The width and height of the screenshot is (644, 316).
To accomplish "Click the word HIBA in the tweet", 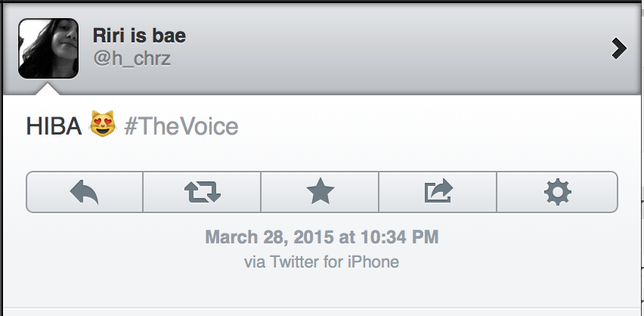I will click(x=54, y=126).
